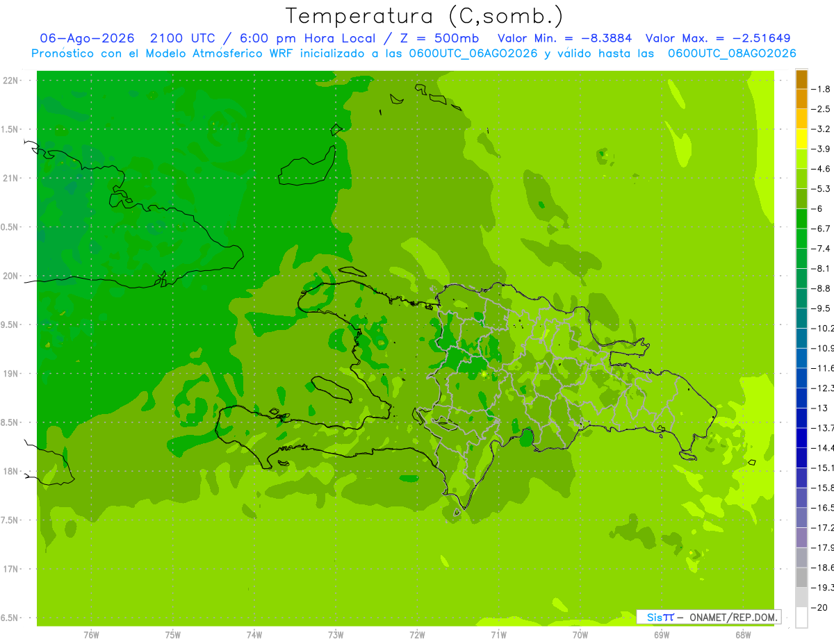The width and height of the screenshot is (834, 644).
Task: Click the '72W' longitude label
Action: [x=418, y=635]
